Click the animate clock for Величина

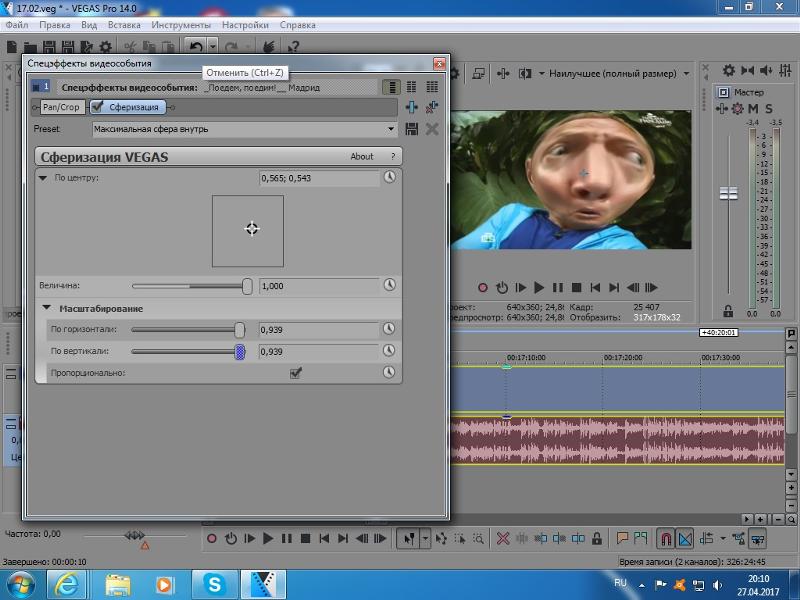point(389,285)
